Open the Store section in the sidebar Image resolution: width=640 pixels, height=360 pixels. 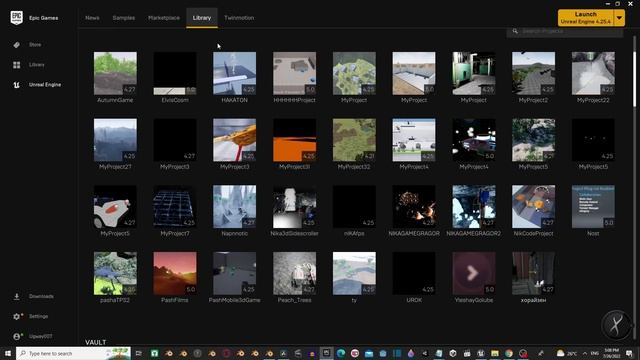pyautogui.click(x=35, y=44)
